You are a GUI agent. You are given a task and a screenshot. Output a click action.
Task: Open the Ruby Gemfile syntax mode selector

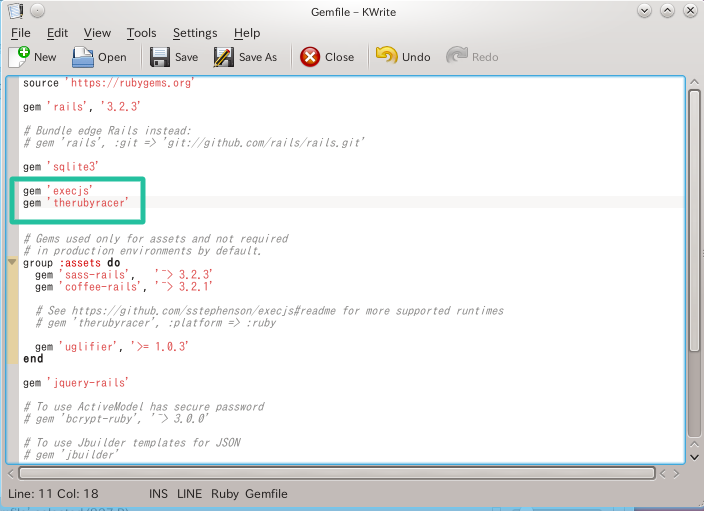[249, 494]
